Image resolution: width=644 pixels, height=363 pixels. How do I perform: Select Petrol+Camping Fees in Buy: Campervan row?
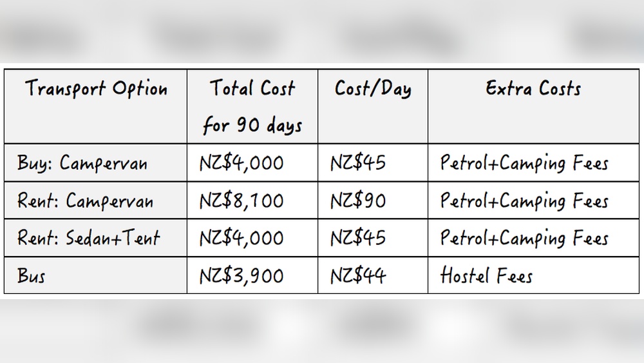pos(533,162)
